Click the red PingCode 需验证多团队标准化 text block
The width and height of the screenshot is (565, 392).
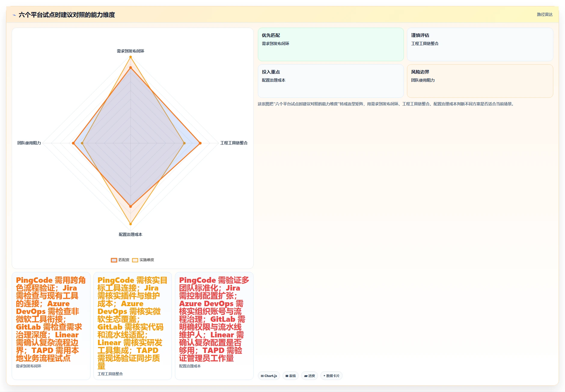[x=214, y=319]
